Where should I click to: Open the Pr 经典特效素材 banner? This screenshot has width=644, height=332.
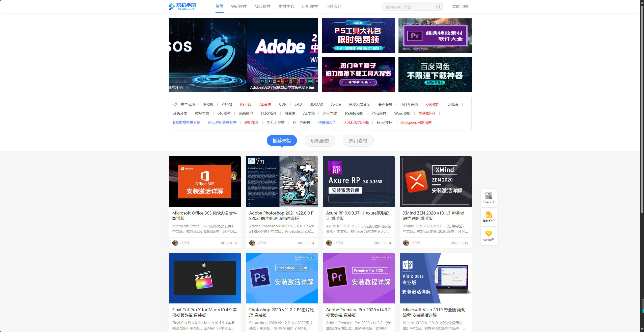pos(435,36)
